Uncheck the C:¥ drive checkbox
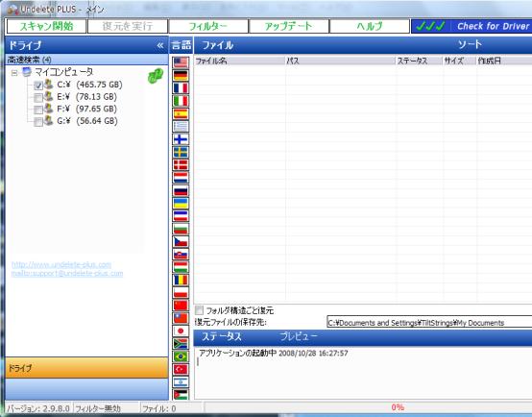Viewport: 532px width, 417px height. click(38, 86)
